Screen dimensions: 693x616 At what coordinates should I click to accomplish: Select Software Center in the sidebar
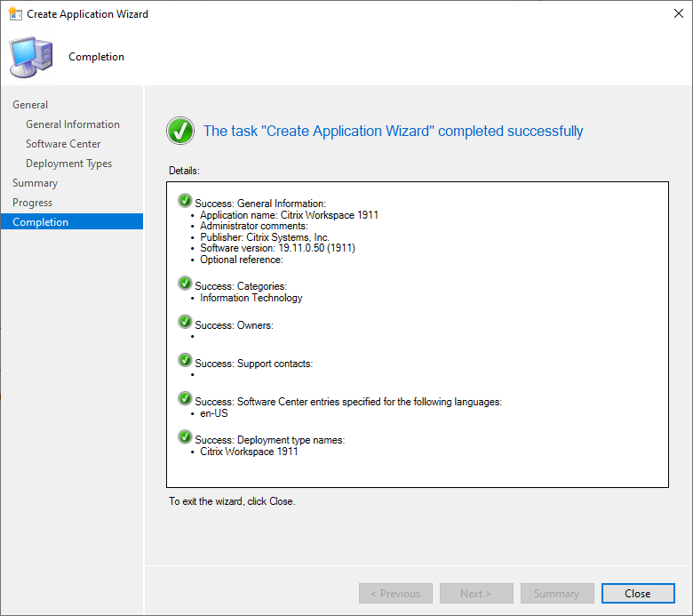[63, 144]
